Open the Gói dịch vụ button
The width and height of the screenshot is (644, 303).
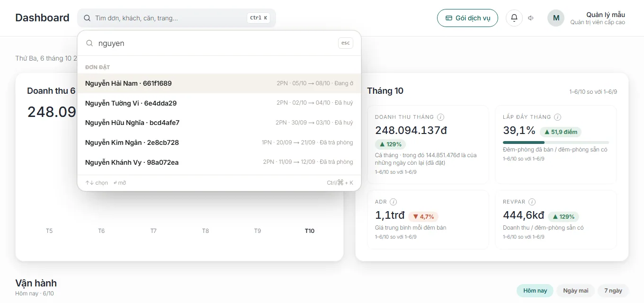(x=467, y=18)
